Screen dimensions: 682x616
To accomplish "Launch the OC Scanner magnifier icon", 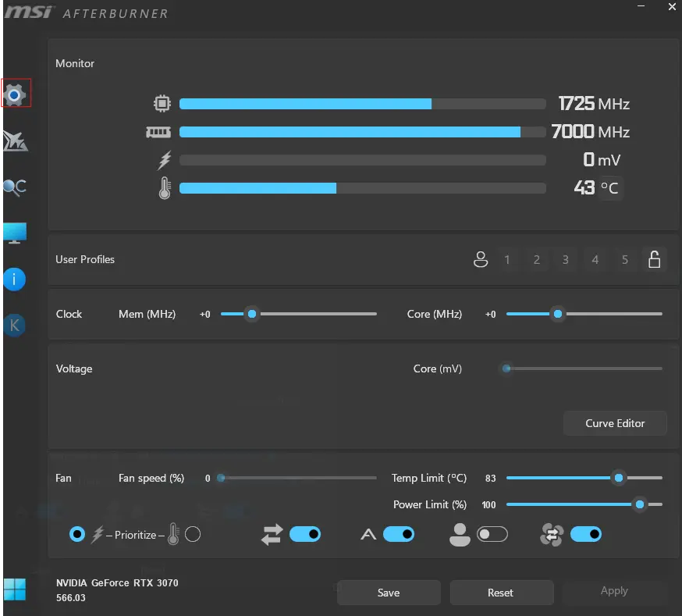I will (16, 187).
